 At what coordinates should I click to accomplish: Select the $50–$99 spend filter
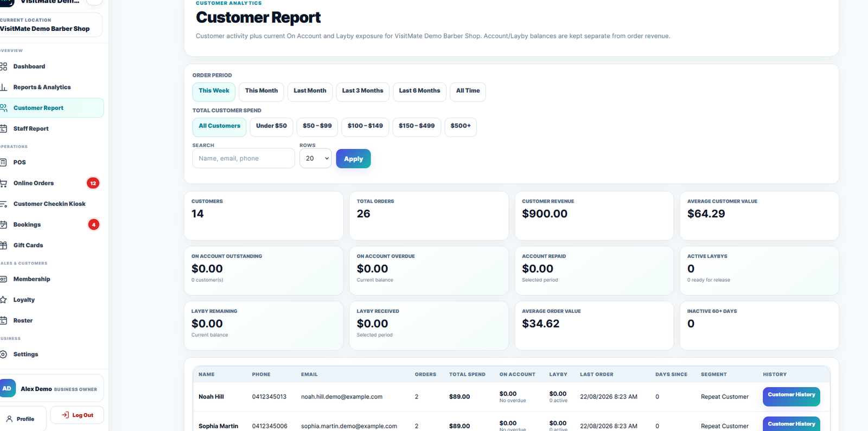tap(317, 127)
